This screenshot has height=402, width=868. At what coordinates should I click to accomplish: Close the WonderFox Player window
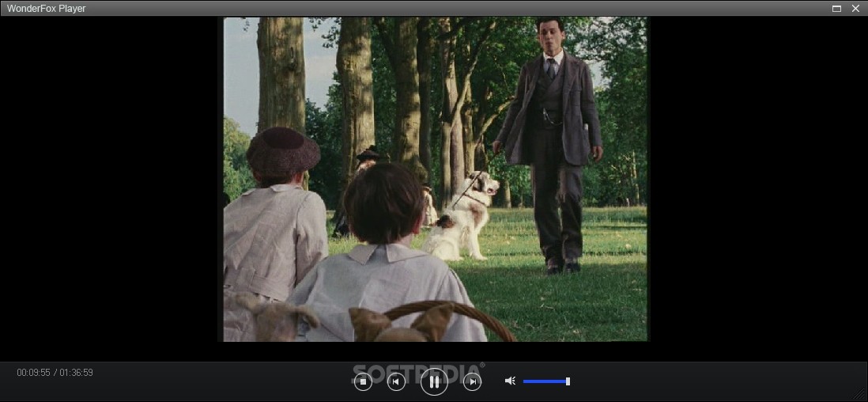tap(856, 9)
